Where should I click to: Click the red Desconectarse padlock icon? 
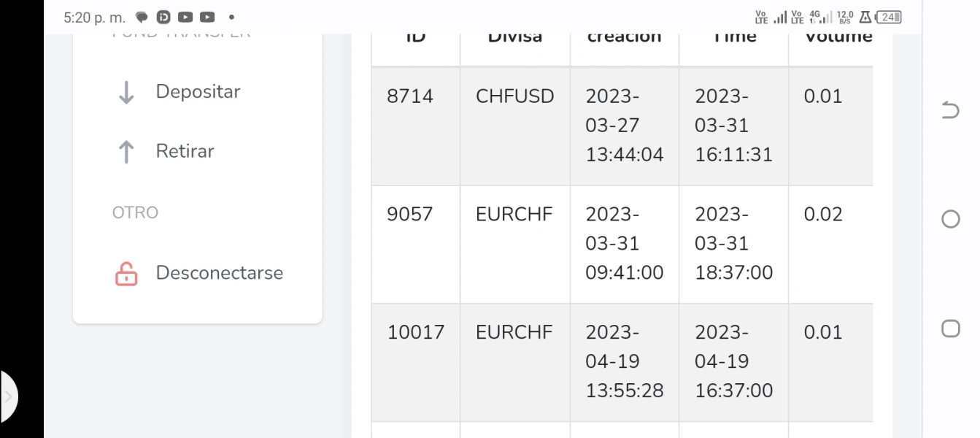coord(126,274)
